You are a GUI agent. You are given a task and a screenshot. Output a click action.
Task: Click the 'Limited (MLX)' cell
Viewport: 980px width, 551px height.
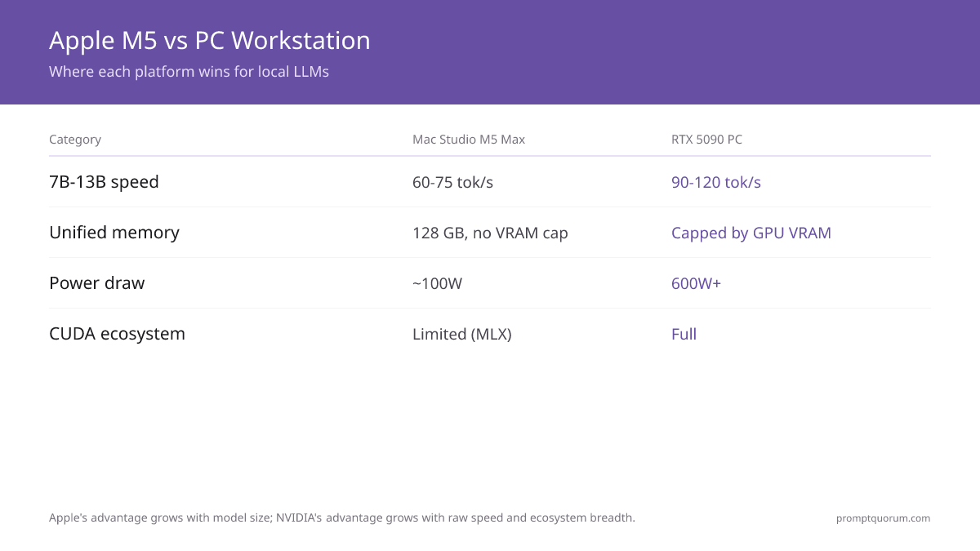pos(462,334)
